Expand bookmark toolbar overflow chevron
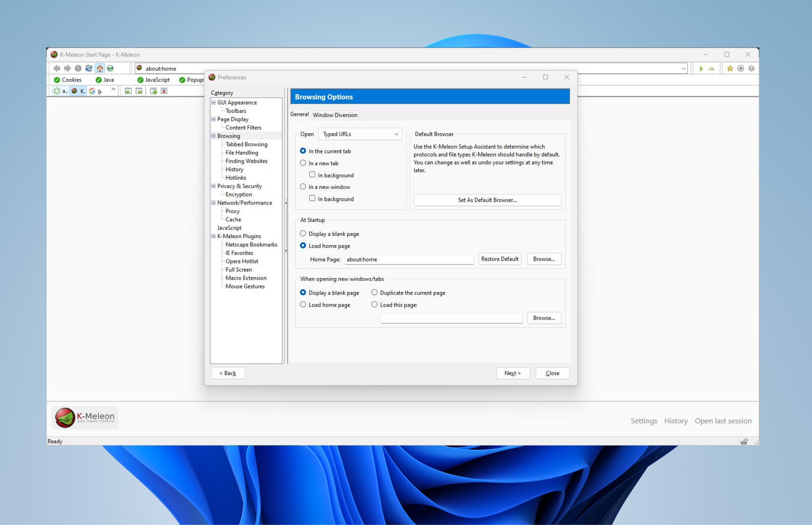 click(x=113, y=89)
